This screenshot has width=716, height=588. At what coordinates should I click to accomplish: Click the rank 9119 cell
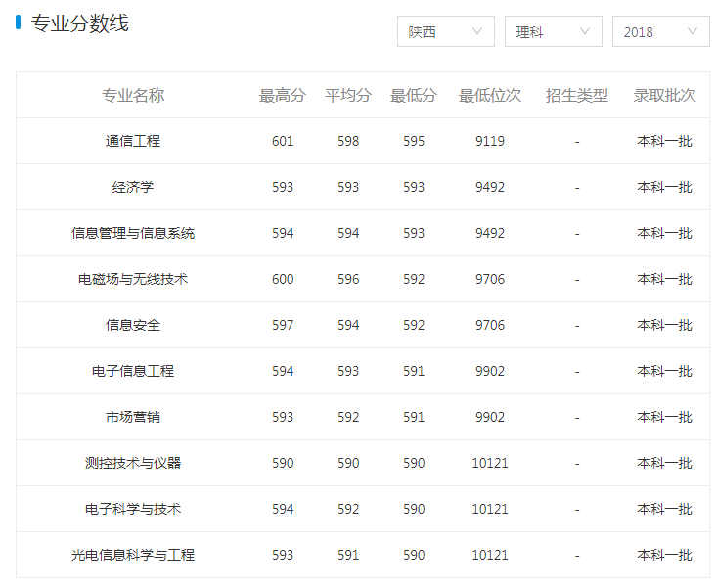490,141
